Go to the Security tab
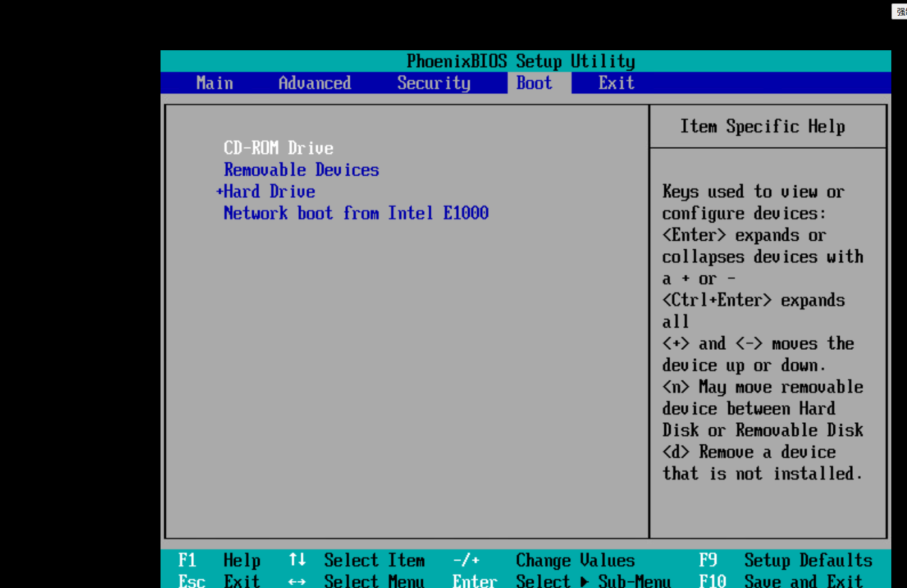 point(433,83)
